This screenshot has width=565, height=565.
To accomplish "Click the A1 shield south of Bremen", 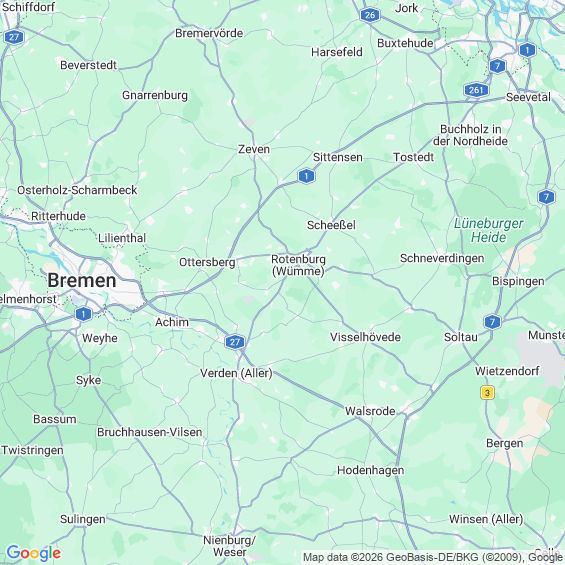I will pos(83,314).
